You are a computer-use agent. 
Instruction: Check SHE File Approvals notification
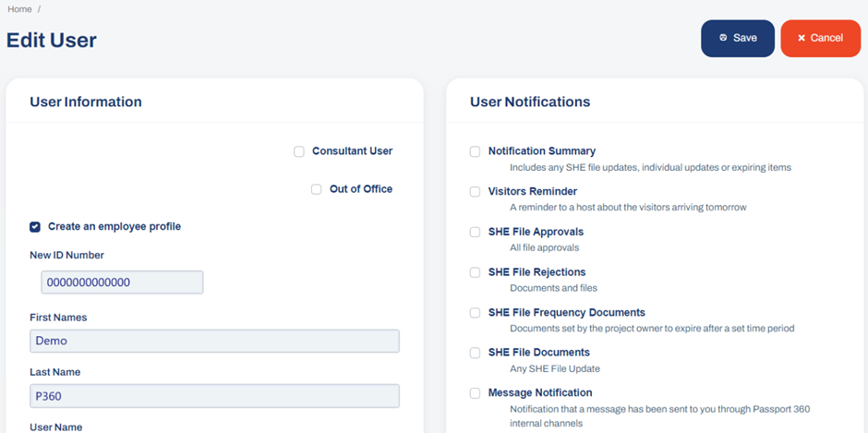click(x=475, y=232)
